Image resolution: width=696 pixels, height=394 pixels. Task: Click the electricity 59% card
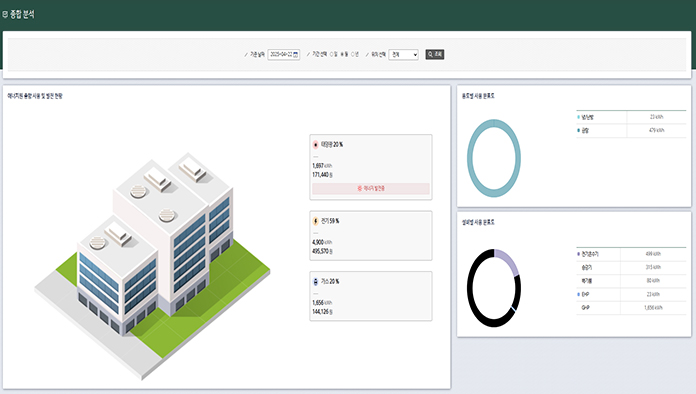coord(371,236)
